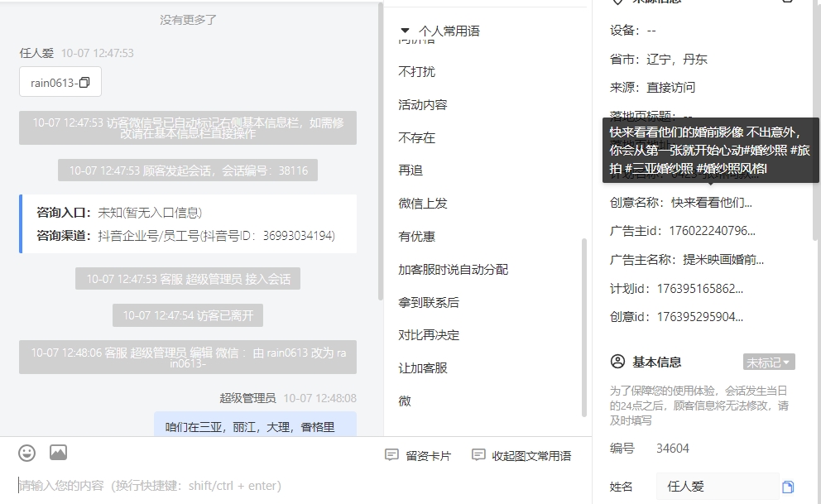821x504 pixels.
Task: Select the quick phrase 活动内容
Action: (x=423, y=104)
